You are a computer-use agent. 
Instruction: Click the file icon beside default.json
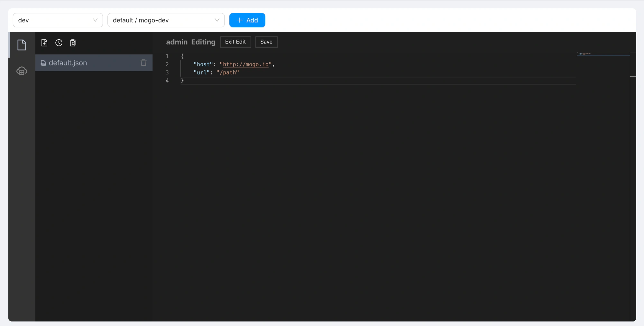pos(43,63)
